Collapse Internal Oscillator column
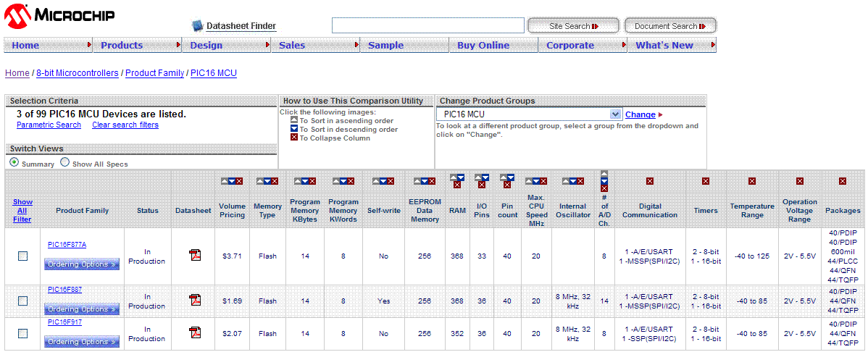This screenshot has height=352, width=868. (x=580, y=181)
